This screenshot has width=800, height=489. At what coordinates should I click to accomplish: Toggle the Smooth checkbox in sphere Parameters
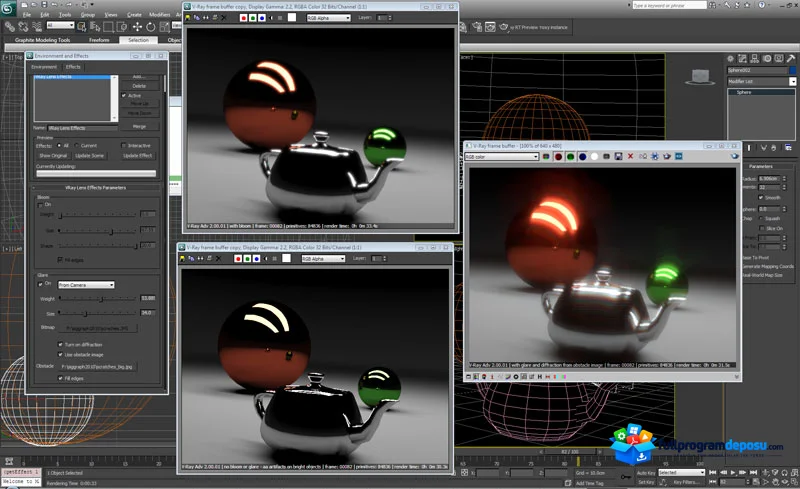click(x=761, y=198)
